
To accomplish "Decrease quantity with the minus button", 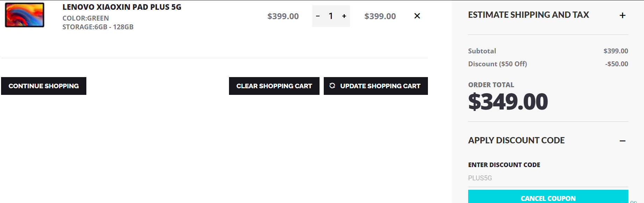I will tap(318, 16).
